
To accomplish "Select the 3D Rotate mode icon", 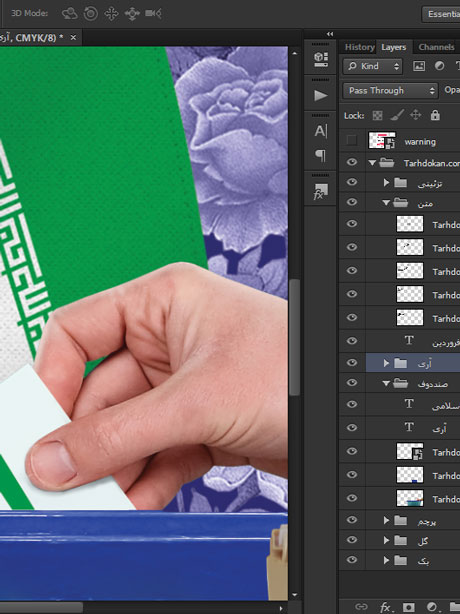I will click(x=70, y=14).
